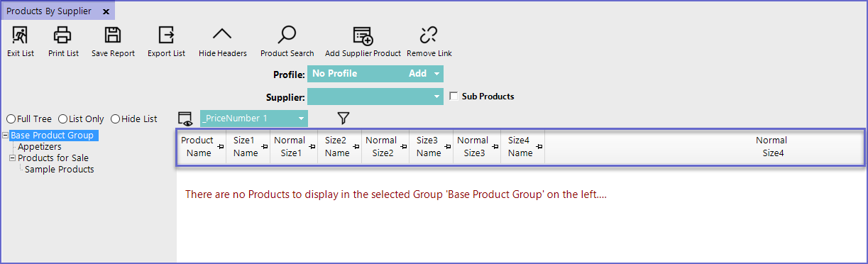The width and height of the screenshot is (868, 264).
Task: Click the Remove Link icon
Action: point(429,35)
